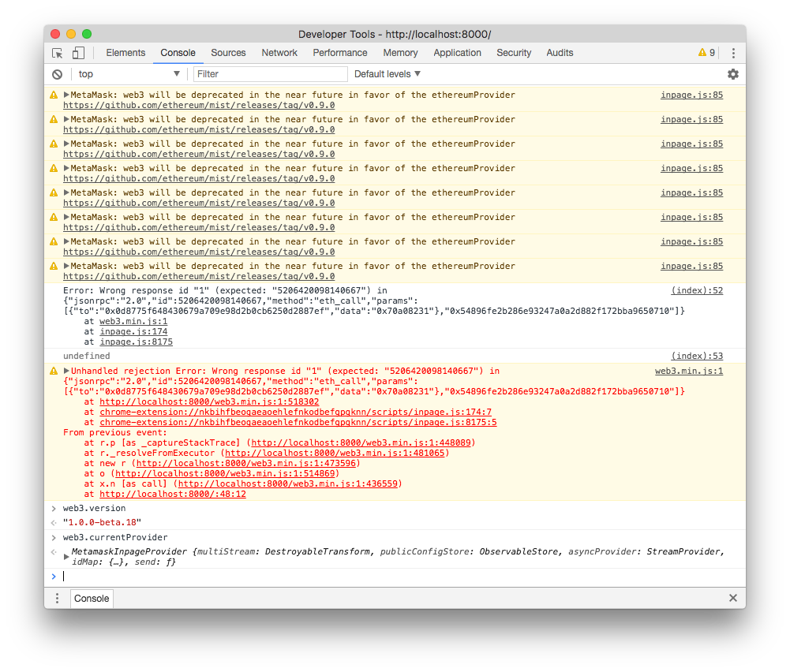Click the 9 warnings counter icon
This screenshot has height=672, width=790.
click(x=706, y=52)
